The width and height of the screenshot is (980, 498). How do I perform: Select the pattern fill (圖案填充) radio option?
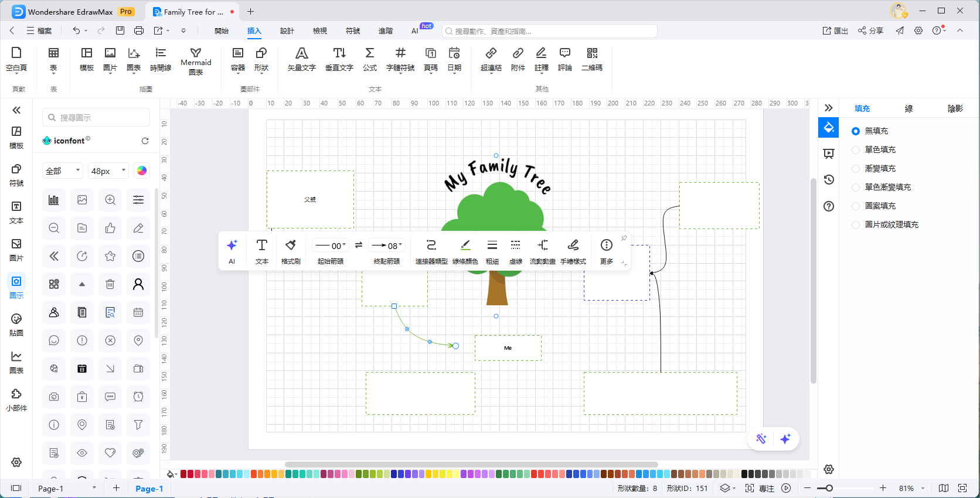(856, 206)
